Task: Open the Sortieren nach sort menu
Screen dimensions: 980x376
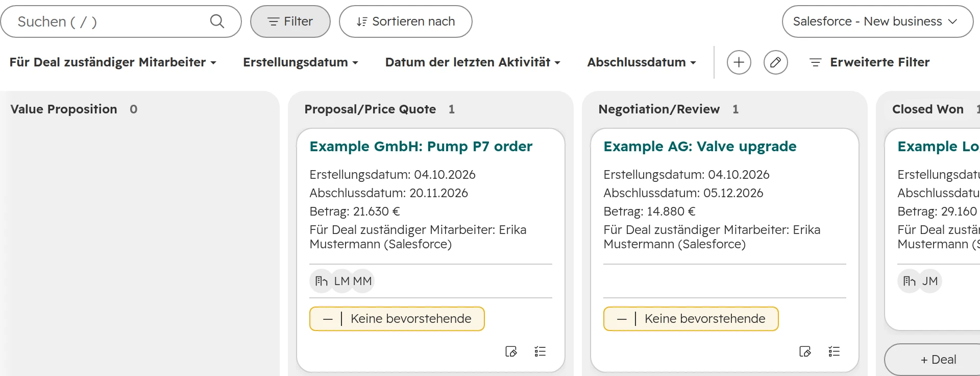Action: click(x=406, y=21)
